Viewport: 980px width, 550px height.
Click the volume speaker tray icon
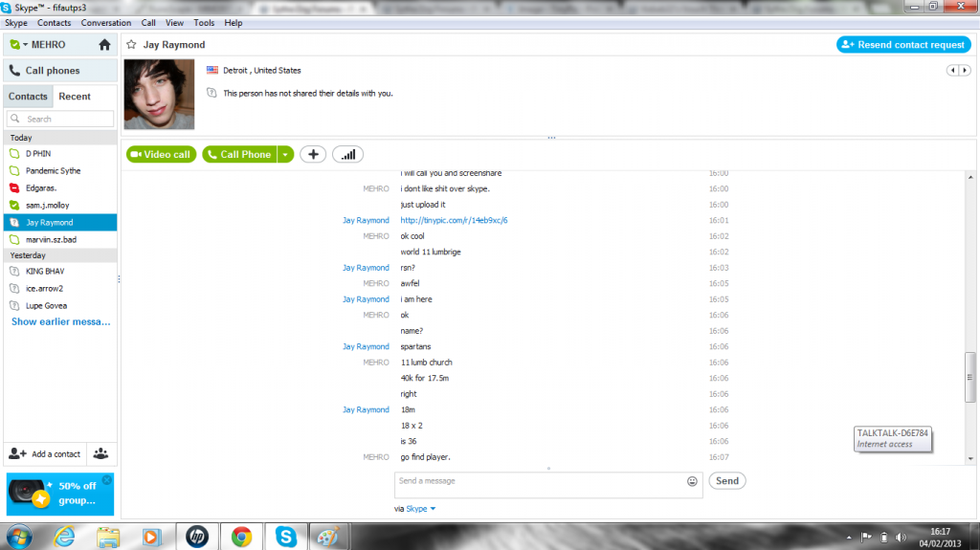coord(901,537)
